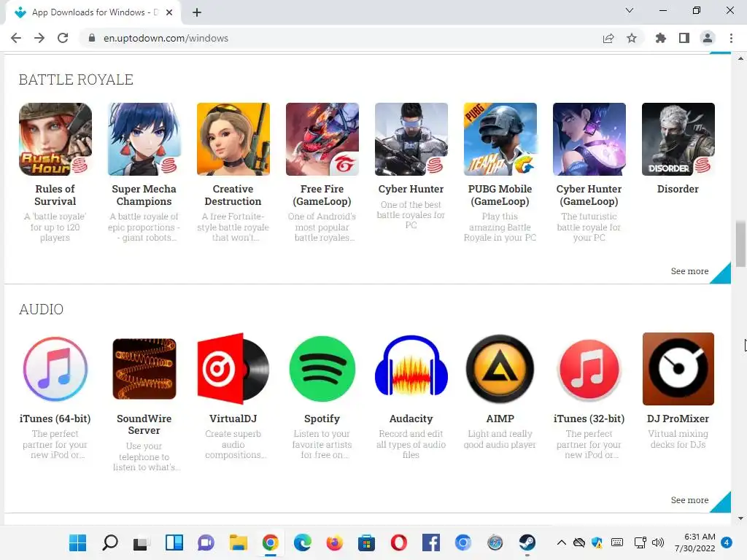Open the Rules of Survival app icon
Viewport: 747px width, 560px height.
[55, 139]
